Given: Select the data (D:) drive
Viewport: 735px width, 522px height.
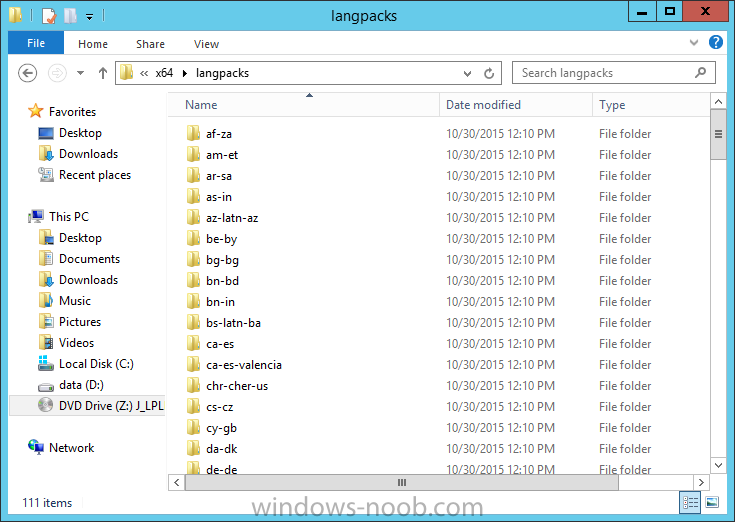Looking at the screenshot, I should (x=81, y=385).
